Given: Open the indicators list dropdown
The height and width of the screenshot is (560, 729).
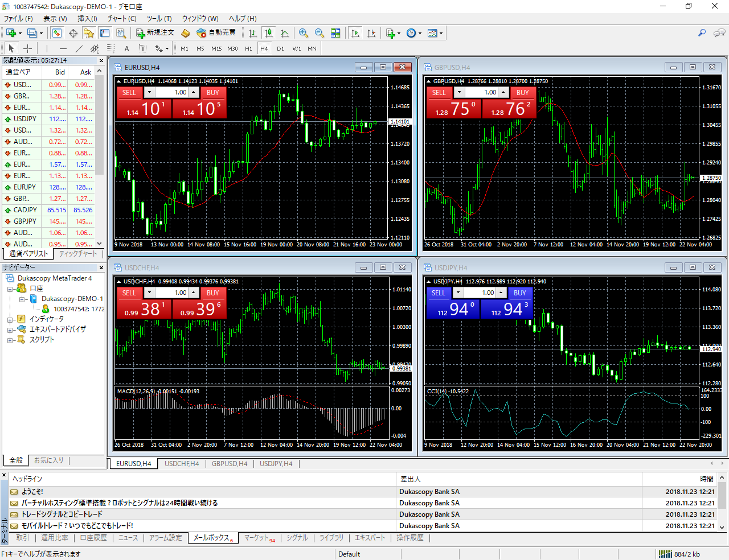Looking at the screenshot, I should click(393, 33).
